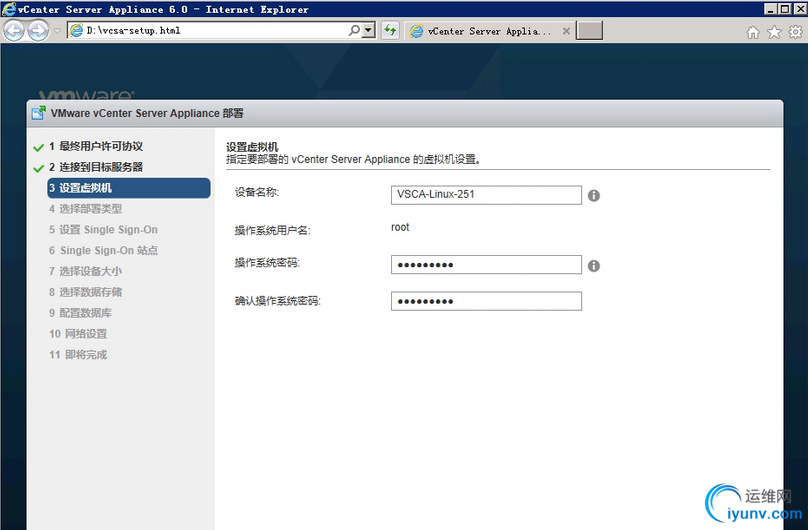Screen dimensions: 808x530
Task: Click the root username text
Action: point(400,227)
